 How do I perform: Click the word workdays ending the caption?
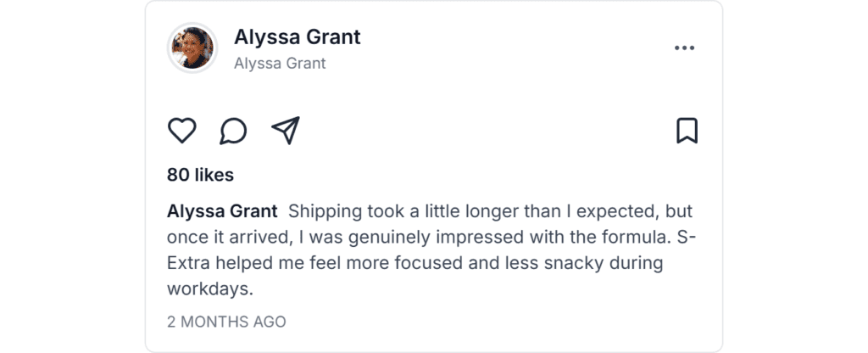point(209,289)
